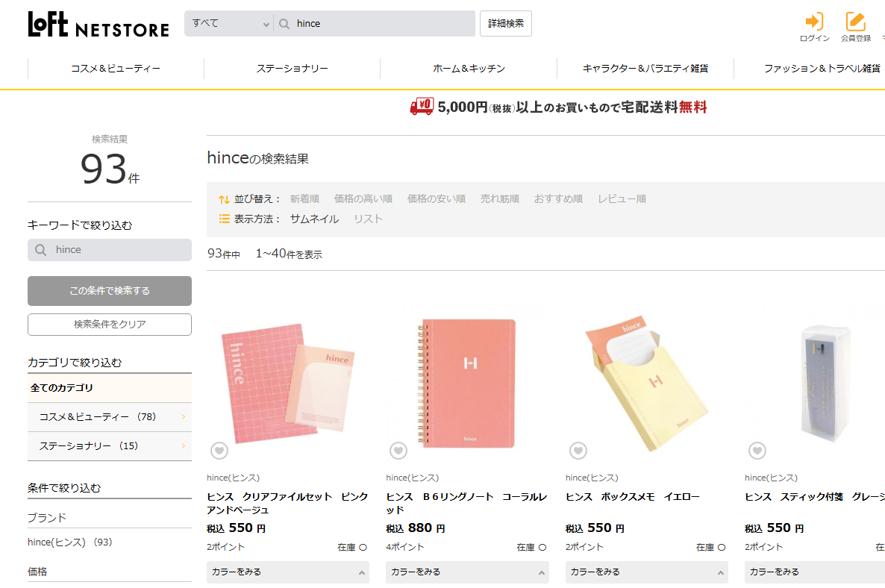
Task: Open the キャラクター&バラエティ雑貨 navigation menu
Action: click(645, 69)
